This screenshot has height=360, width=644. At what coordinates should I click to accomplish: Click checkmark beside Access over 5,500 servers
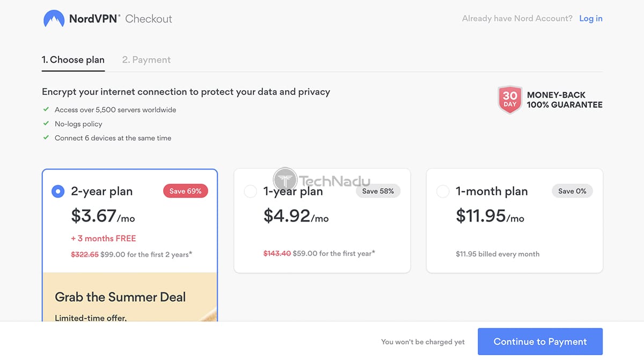coord(46,109)
